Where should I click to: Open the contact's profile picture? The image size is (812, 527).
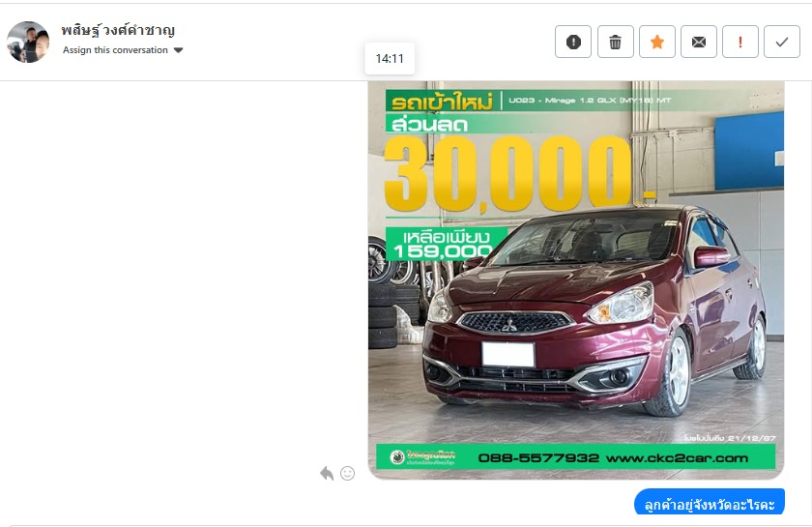point(28,42)
